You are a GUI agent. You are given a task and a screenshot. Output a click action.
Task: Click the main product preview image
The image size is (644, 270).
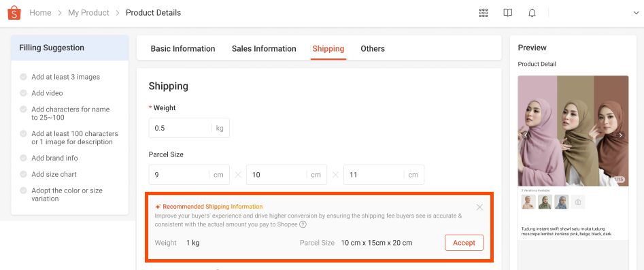[573, 131]
